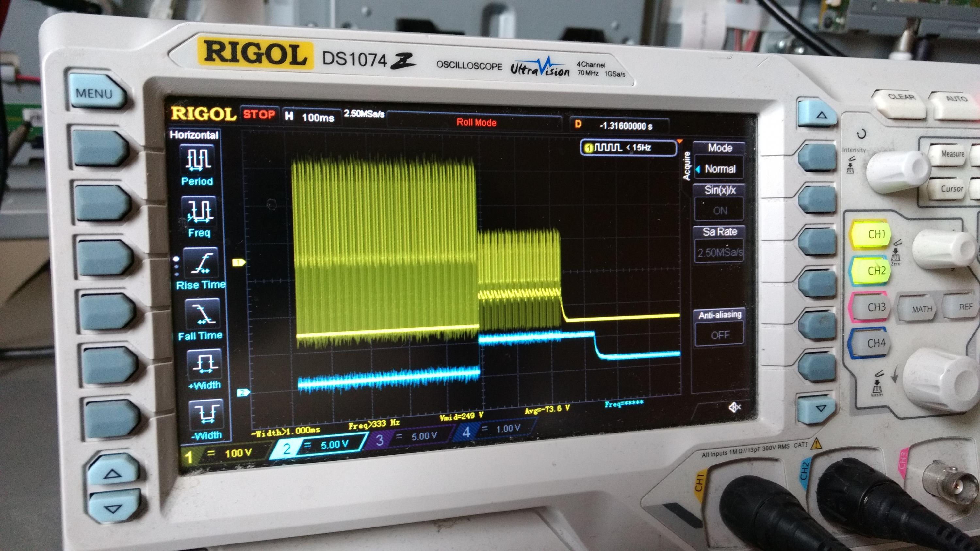Choose the Fall Time measurement icon

coord(203,314)
